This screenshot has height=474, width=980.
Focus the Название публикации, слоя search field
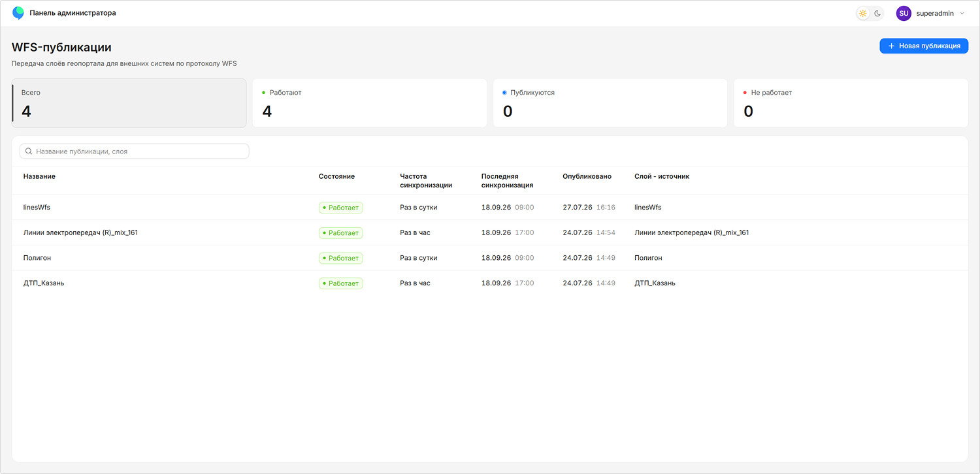coord(135,151)
